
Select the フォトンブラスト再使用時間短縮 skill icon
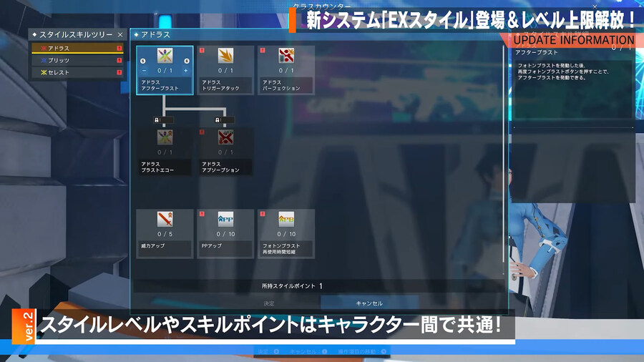[x=286, y=219]
